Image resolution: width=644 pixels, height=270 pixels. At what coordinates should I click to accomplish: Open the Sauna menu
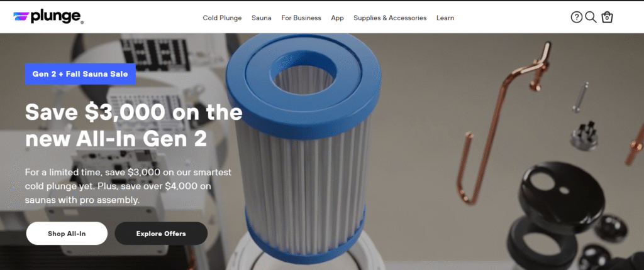click(262, 18)
